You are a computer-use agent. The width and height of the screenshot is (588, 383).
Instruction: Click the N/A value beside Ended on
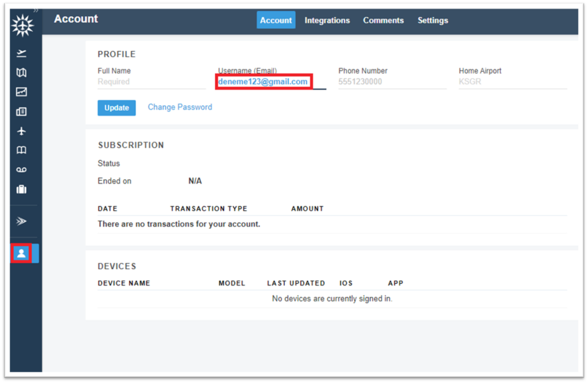point(195,181)
